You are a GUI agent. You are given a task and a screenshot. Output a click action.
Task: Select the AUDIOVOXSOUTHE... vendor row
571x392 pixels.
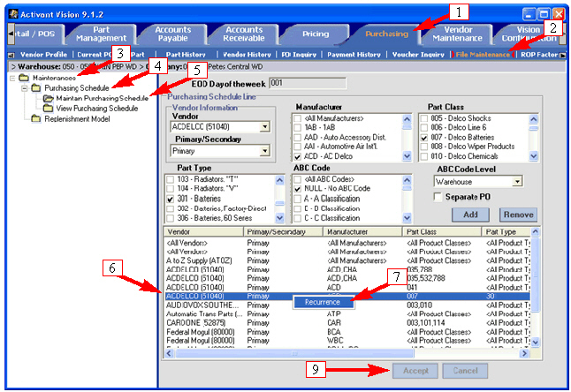coord(347,305)
